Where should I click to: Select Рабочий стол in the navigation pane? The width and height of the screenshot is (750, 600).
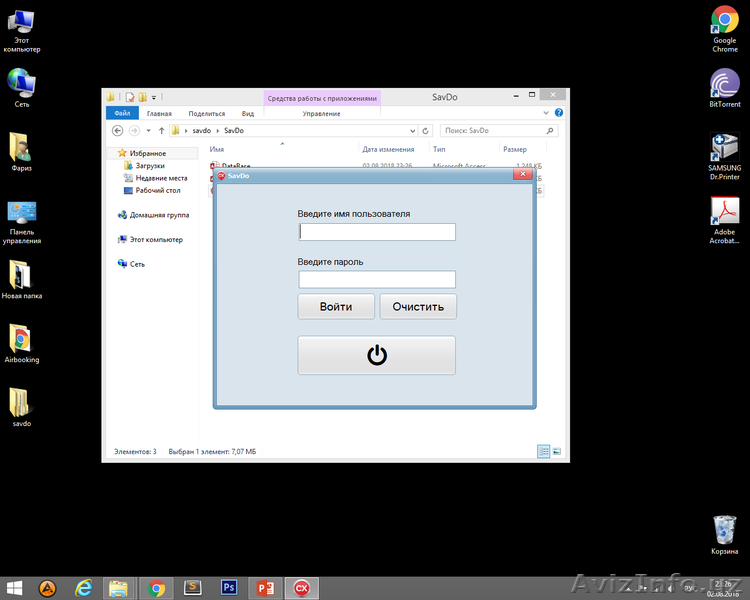pyautogui.click(x=157, y=190)
